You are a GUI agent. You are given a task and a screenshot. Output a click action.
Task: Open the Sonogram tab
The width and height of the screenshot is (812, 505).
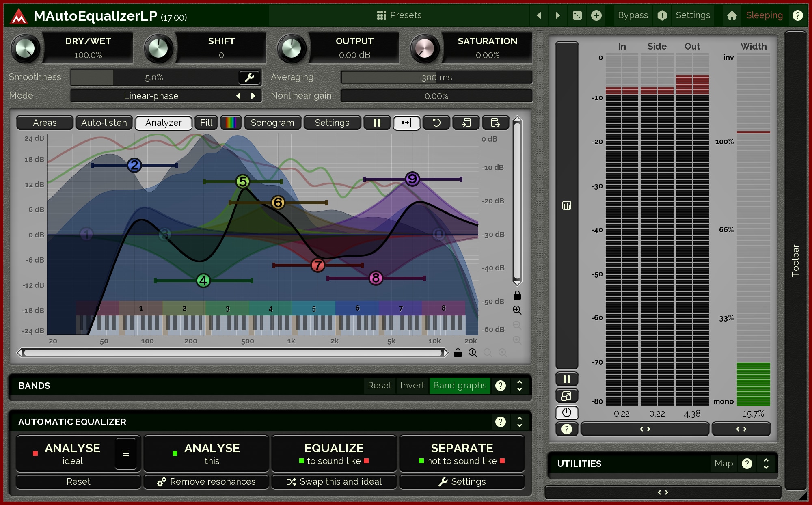[x=272, y=123]
